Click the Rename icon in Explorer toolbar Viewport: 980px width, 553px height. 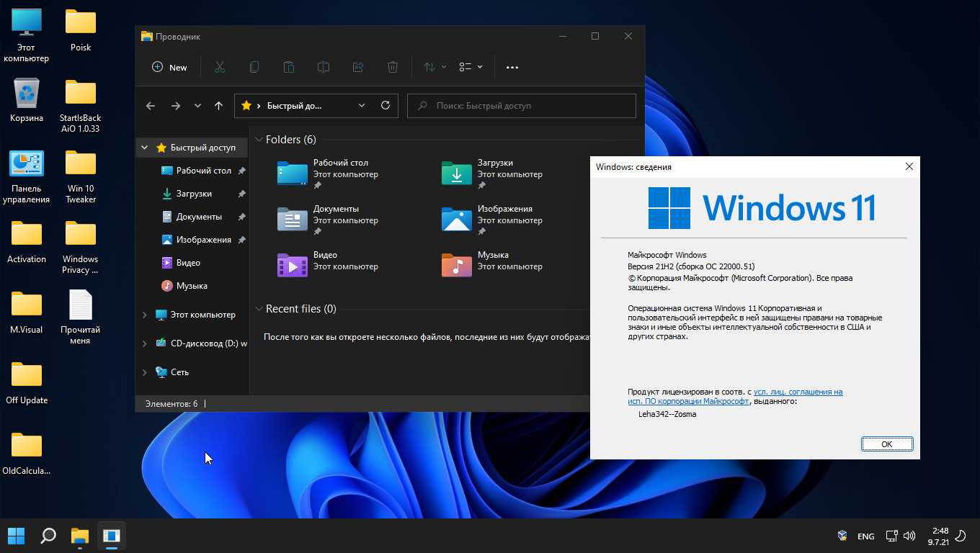point(324,67)
